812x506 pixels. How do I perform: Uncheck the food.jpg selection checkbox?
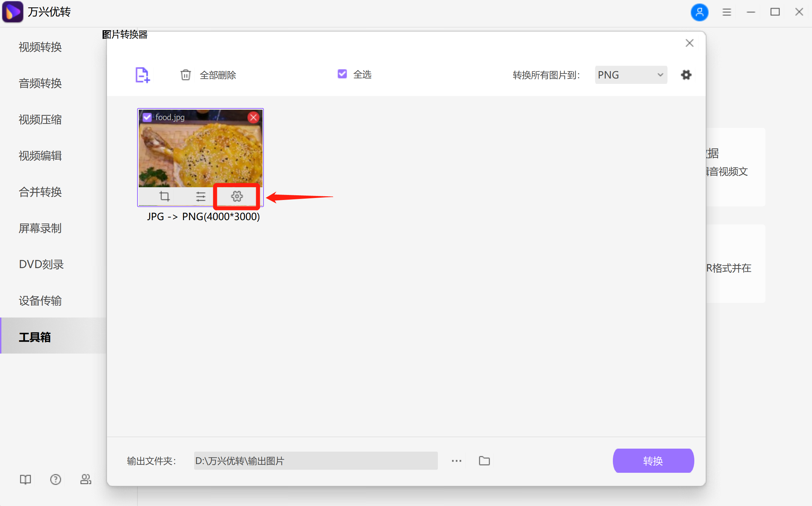(147, 117)
